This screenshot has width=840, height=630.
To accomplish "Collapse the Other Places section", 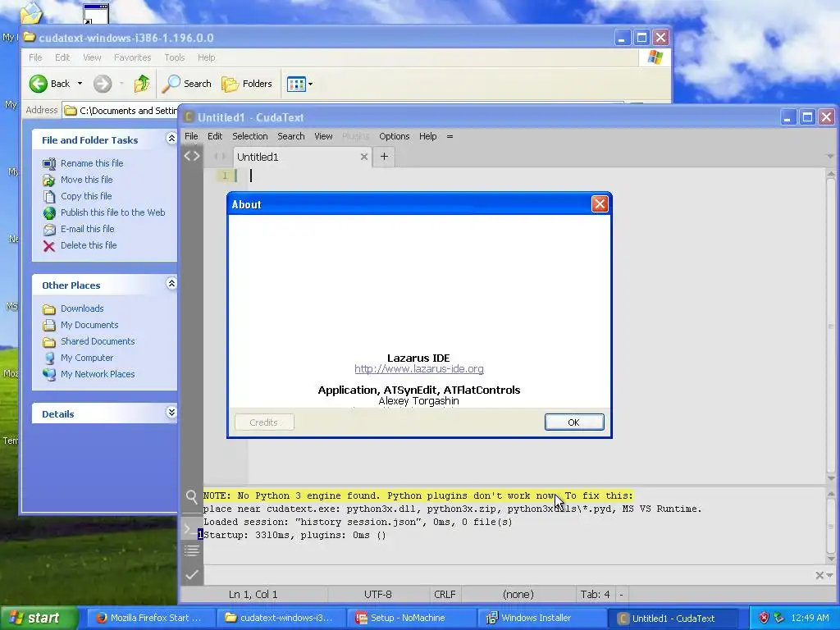I will point(171,283).
